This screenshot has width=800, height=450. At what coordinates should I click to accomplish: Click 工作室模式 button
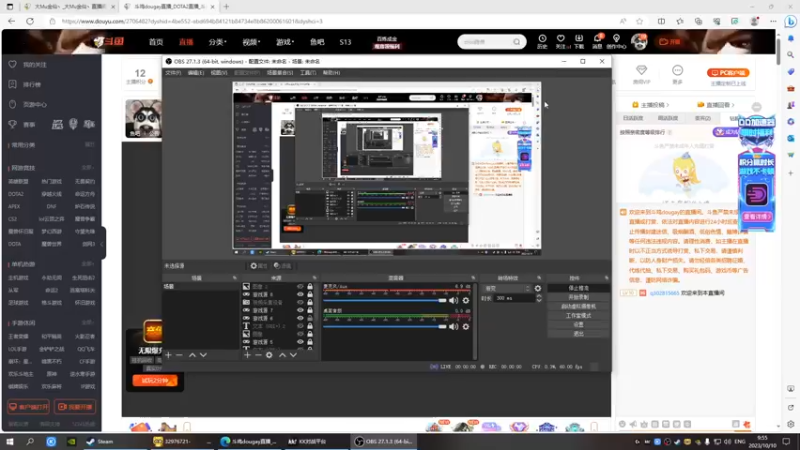578,316
